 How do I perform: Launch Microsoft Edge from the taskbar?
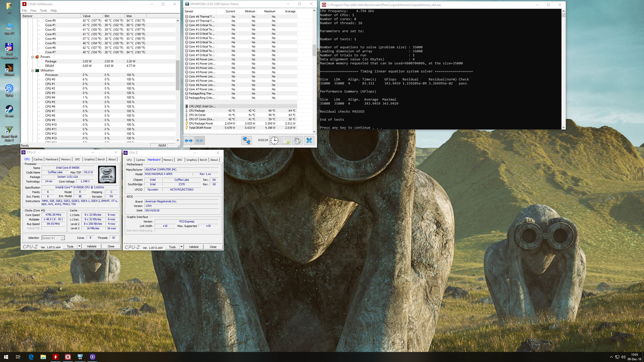31,357
